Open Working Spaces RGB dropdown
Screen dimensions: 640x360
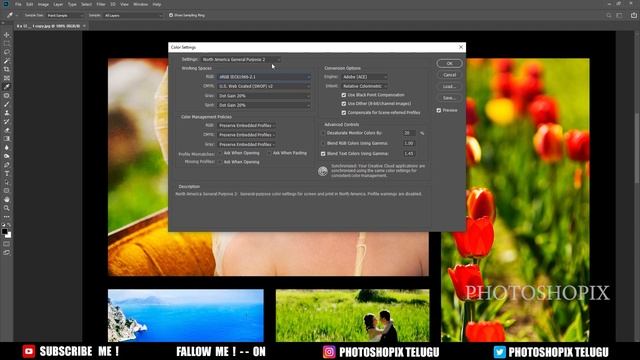(264, 77)
